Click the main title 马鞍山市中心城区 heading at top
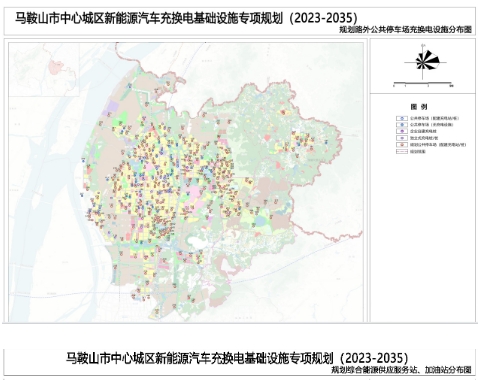Screen dimensions: 490x380 186,18
